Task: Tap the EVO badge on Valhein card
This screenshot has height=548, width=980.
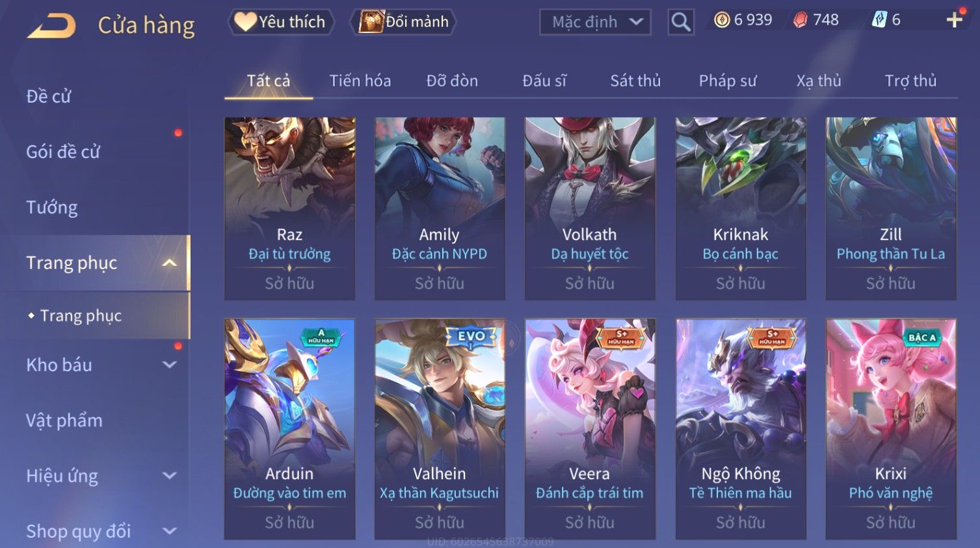Action: tap(471, 336)
